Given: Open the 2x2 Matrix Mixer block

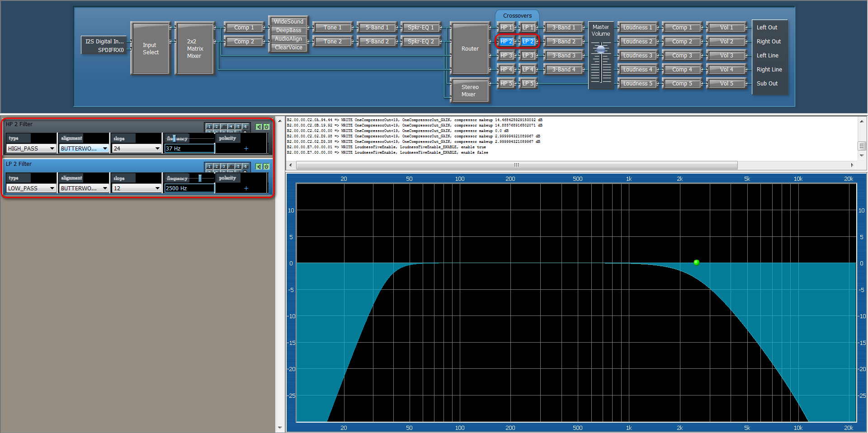Looking at the screenshot, I should pyautogui.click(x=195, y=49).
